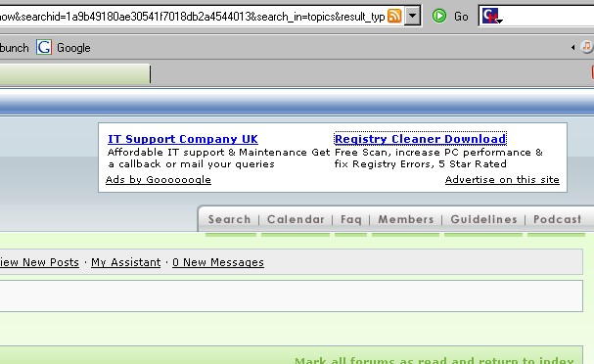The height and width of the screenshot is (364, 594).
Task: Select the active green browser tab
Action: click(74, 73)
